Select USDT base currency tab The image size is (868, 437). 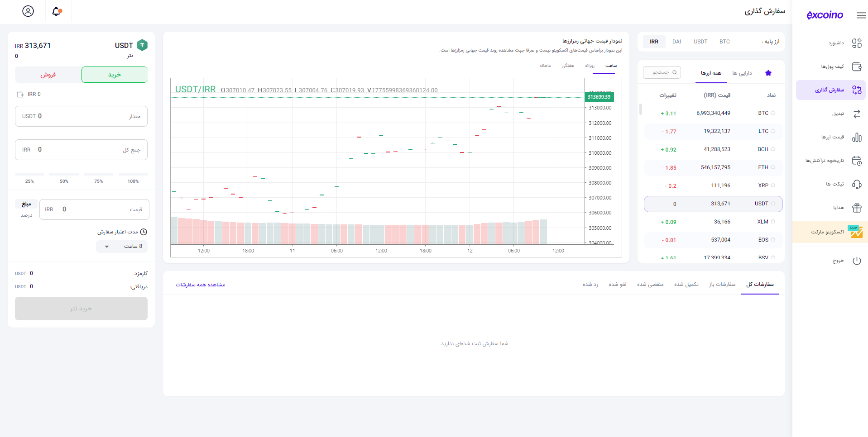(x=700, y=42)
